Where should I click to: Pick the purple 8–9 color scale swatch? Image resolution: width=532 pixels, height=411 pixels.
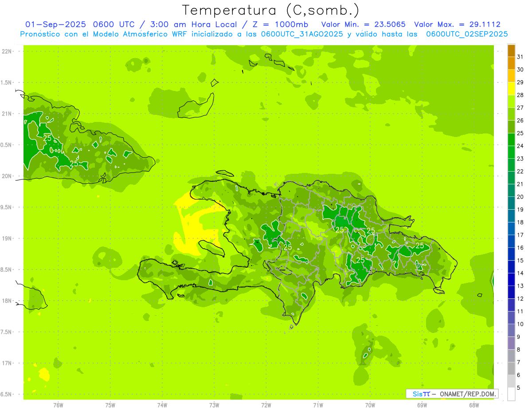click(511, 343)
